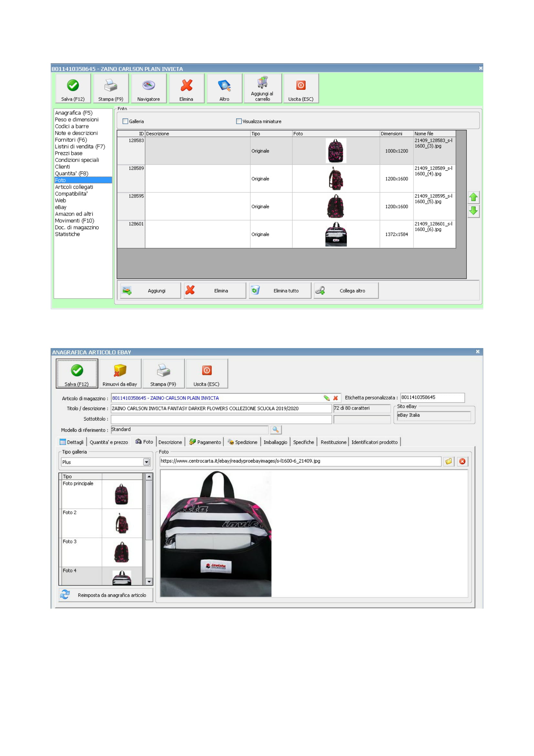Click the Dimensioni column header
Viewport: 534px width, 756px height.
tap(396, 134)
